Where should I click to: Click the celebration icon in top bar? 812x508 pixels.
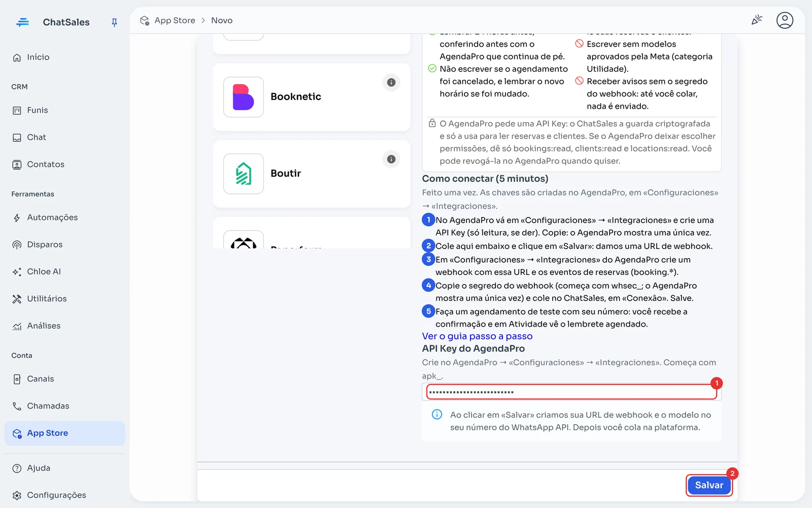point(757,20)
